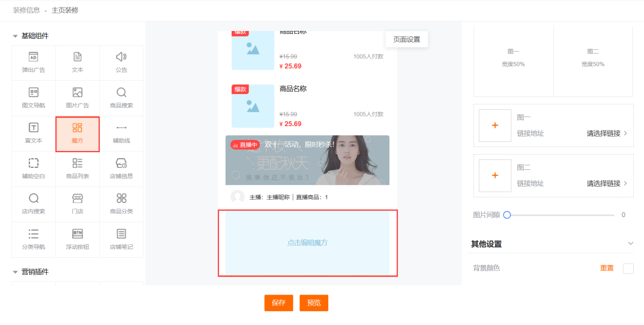644x325 pixels.
Task: Choose the 图文导航 image navigation component
Action: click(x=34, y=98)
